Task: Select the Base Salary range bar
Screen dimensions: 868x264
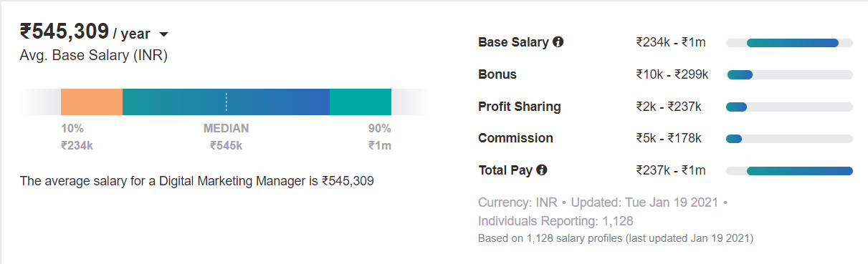Action: coord(789,43)
